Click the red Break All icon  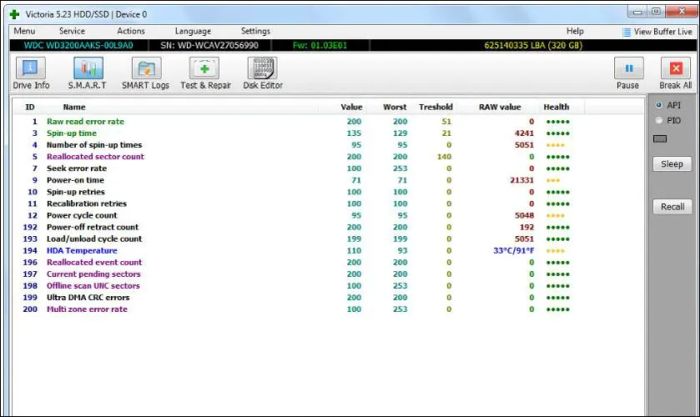pos(675,68)
